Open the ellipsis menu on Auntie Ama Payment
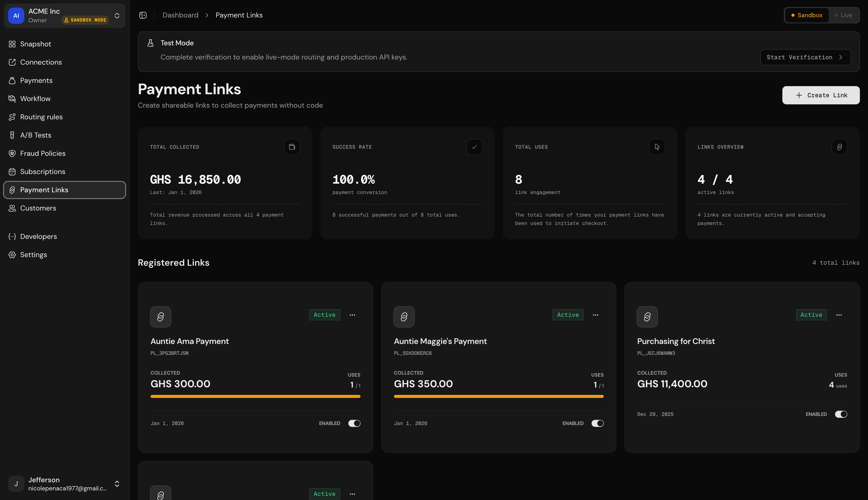 tap(352, 315)
